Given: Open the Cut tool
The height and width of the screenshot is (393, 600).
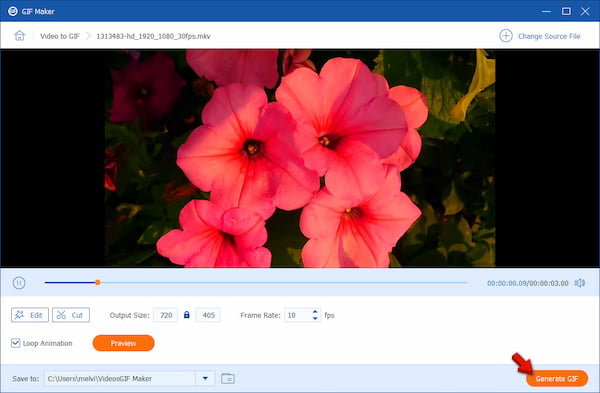Looking at the screenshot, I should coord(71,315).
